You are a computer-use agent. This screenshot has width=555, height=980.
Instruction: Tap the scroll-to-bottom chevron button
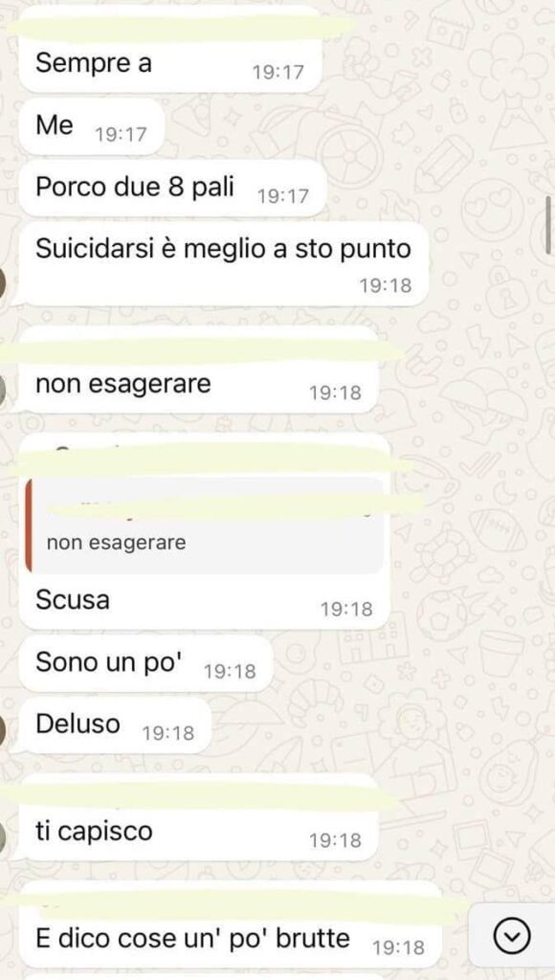pos(511,936)
